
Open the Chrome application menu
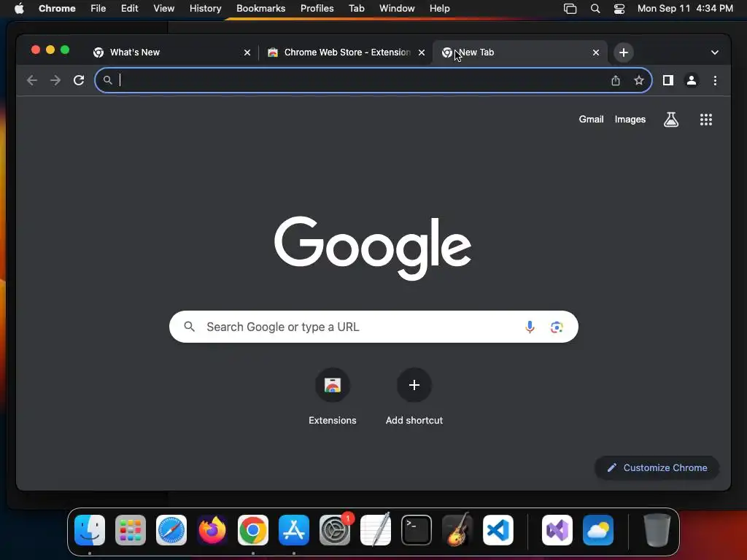[57, 9]
